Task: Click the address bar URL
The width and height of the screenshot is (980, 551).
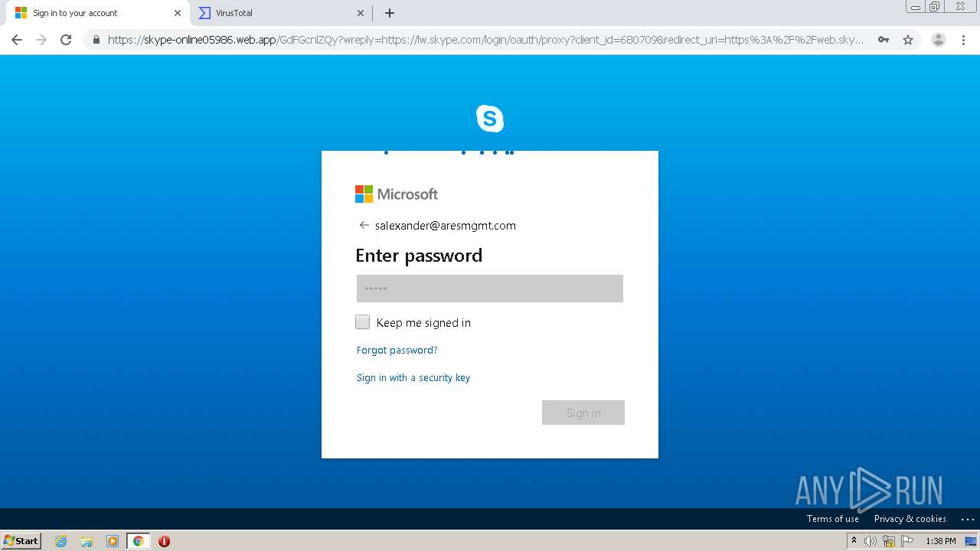Action: tap(485, 40)
